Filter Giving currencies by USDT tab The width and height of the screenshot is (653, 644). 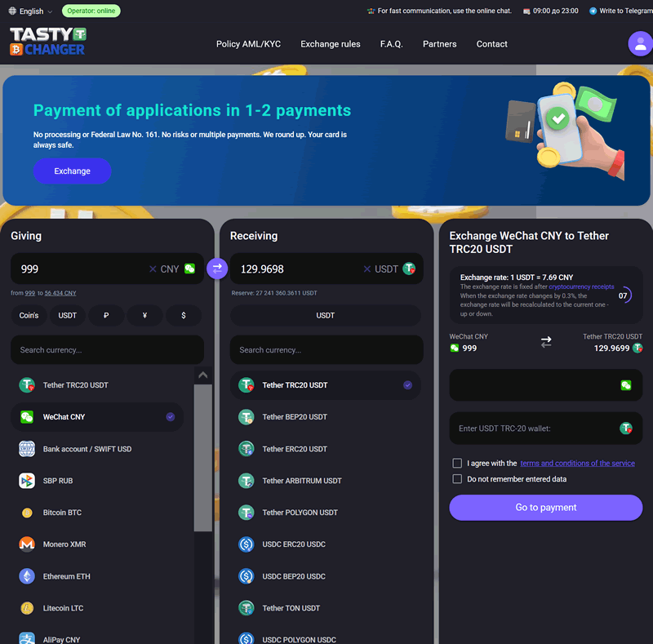tap(68, 315)
